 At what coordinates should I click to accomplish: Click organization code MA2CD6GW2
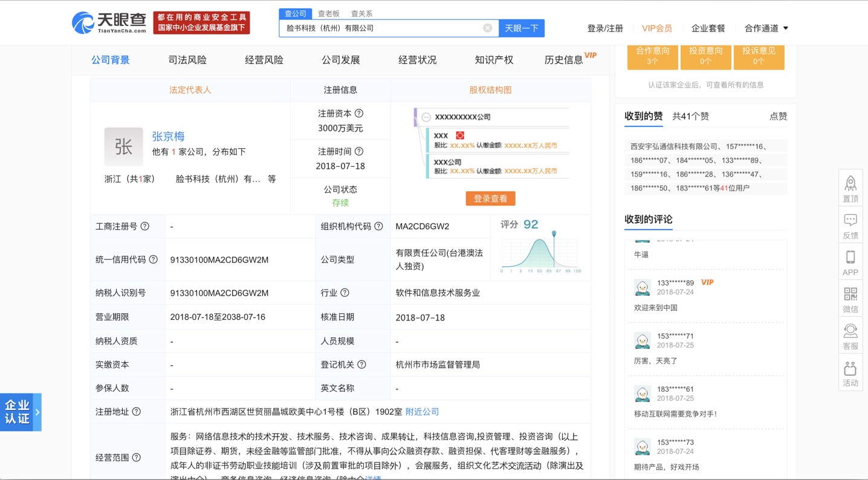coord(423,226)
